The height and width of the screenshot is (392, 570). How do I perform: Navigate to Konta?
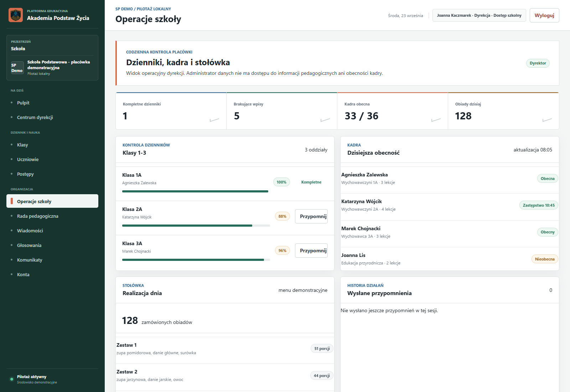(52, 274)
